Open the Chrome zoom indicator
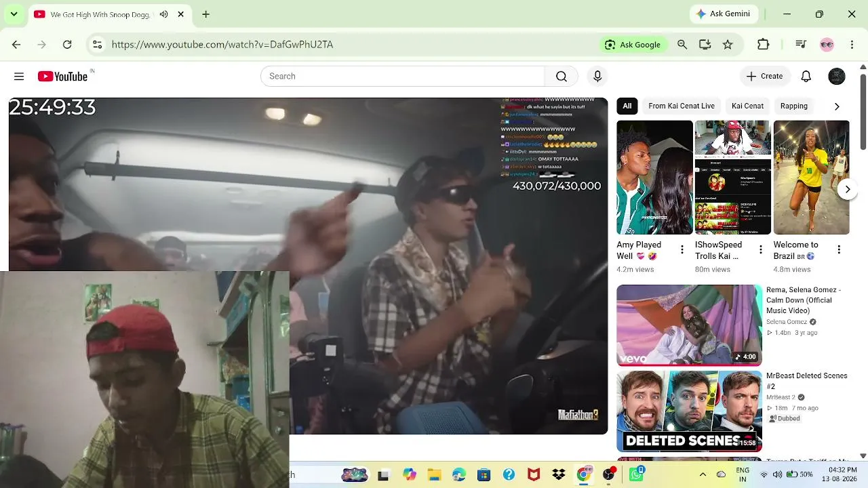Image resolution: width=868 pixels, height=488 pixels. pos(682,45)
